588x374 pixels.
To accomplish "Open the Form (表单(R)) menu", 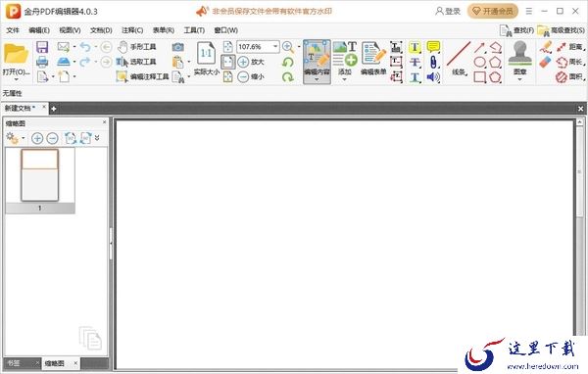I will click(163, 30).
